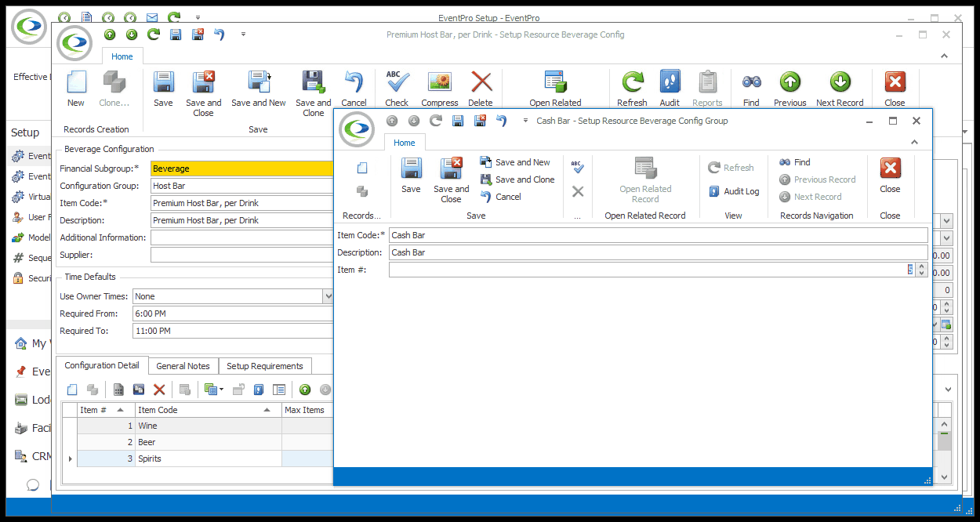980x522 pixels.
Task: Click New in the Beverage Config ribbon
Action: click(x=76, y=89)
